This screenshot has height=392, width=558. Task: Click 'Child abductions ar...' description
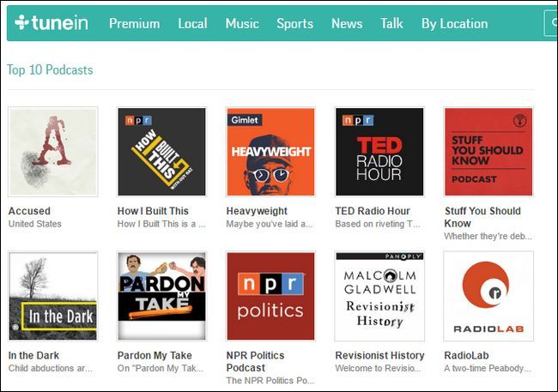click(50, 368)
